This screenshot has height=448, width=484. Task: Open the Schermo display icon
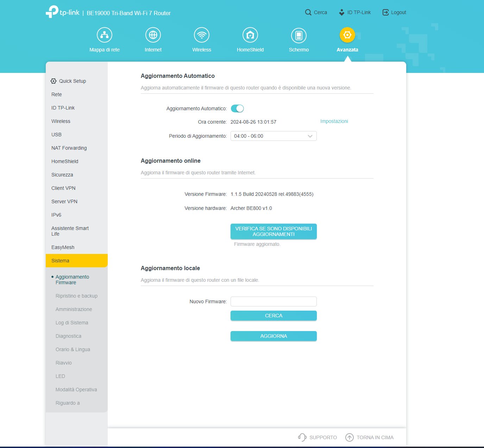[x=299, y=35]
